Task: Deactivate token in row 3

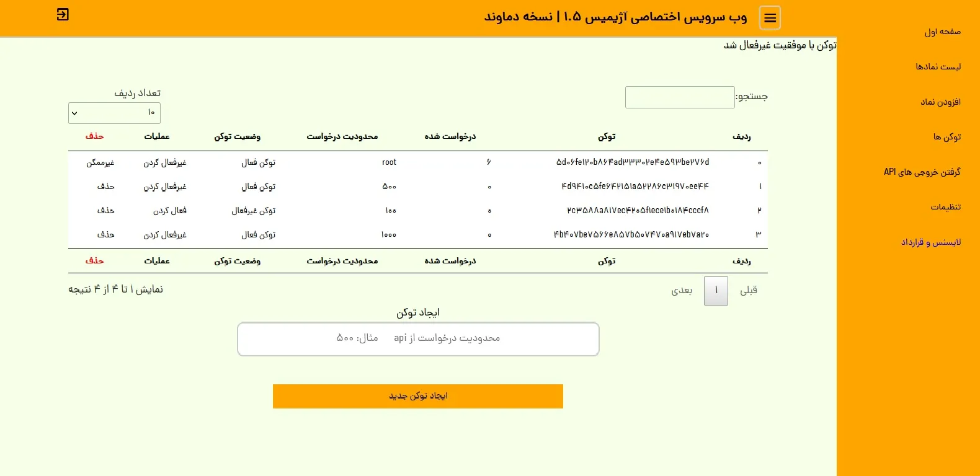Action: click(165, 235)
